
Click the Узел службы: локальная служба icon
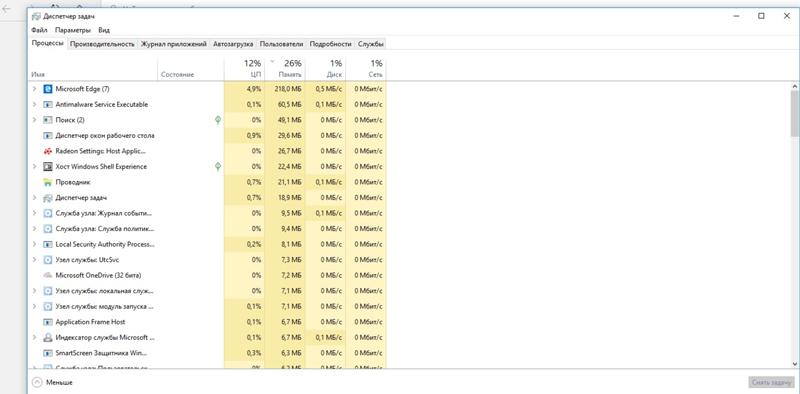(47, 291)
